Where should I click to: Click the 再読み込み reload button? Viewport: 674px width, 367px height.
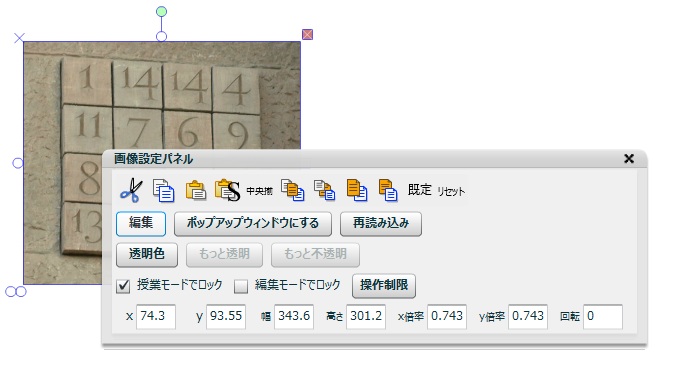coord(381,223)
